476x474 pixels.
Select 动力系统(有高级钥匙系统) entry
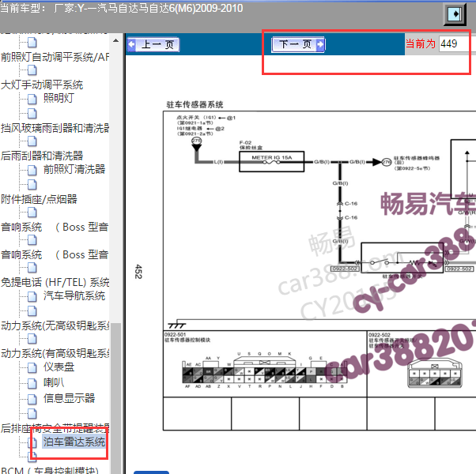tap(55, 353)
